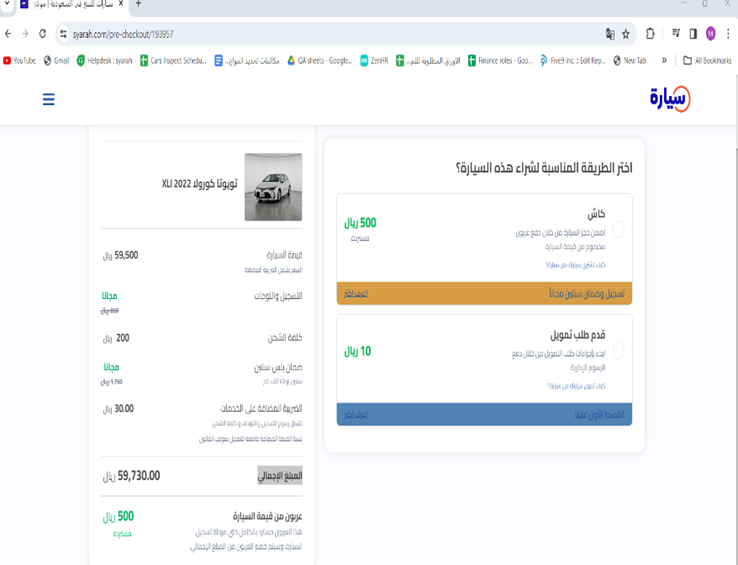The width and height of the screenshot is (738, 565).
Task: Open the tab search dropdown arrow
Action: (x=7, y=4)
